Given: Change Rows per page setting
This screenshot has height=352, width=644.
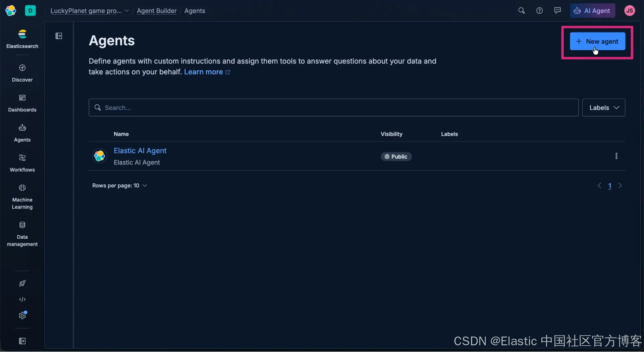Looking at the screenshot, I should click(119, 186).
